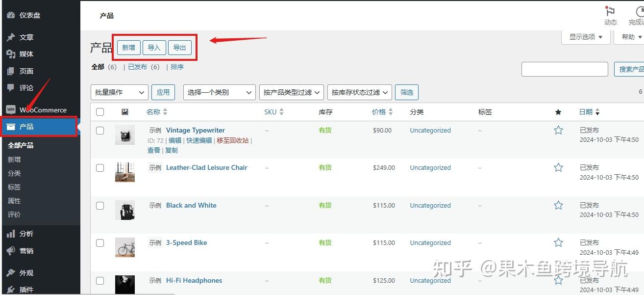The width and height of the screenshot is (644, 295).
Task: Select the 媒体 media library icon
Action: tap(11, 54)
